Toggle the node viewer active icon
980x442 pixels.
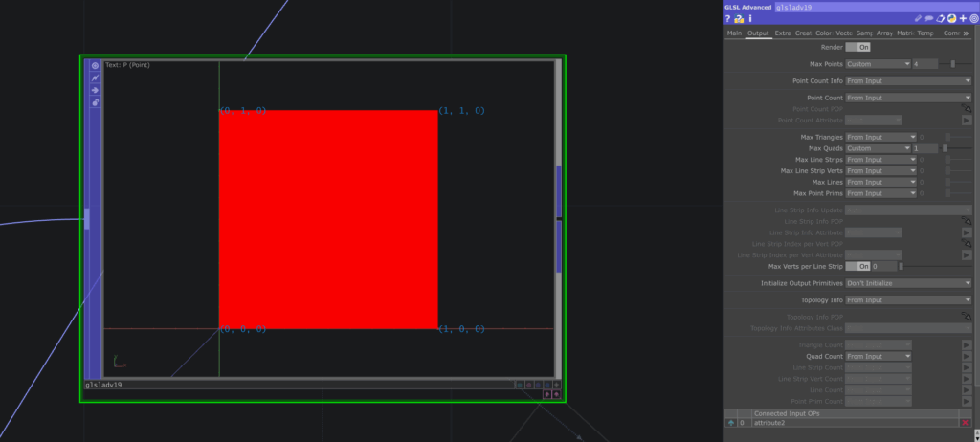pyautogui.click(x=95, y=66)
